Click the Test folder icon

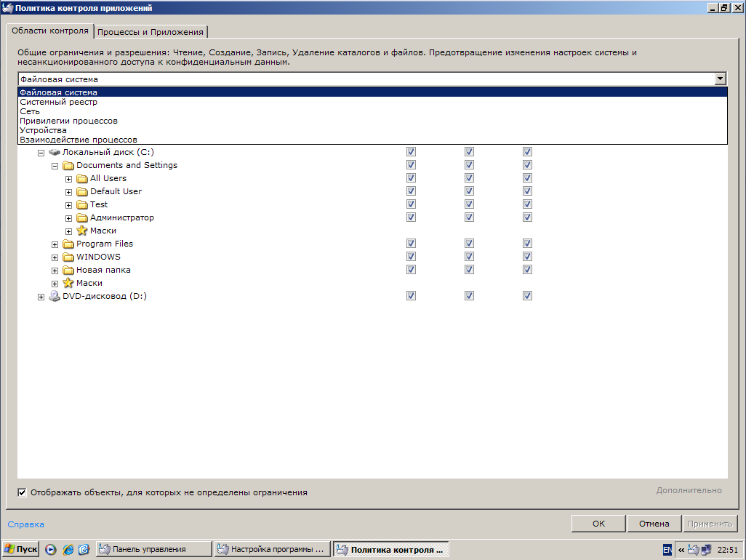tap(82, 204)
